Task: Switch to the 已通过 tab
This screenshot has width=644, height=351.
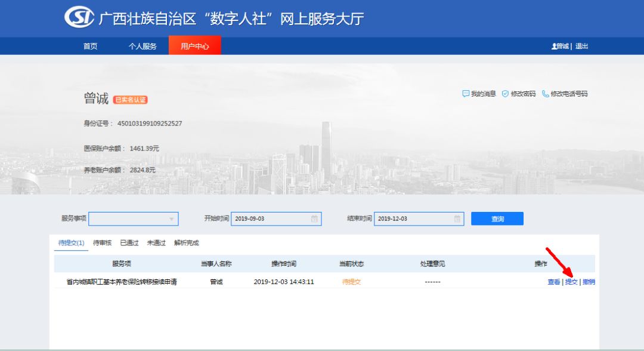Action: coord(129,243)
